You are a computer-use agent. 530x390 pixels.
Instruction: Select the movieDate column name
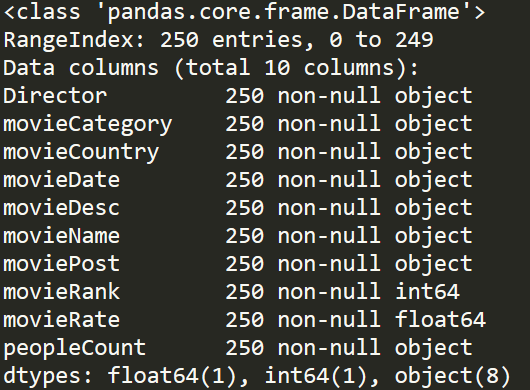point(62,180)
